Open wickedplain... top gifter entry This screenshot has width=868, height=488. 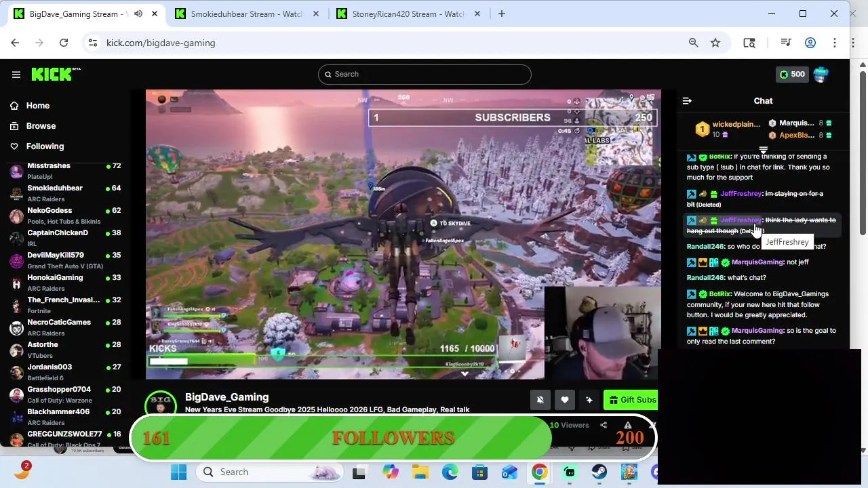click(x=728, y=129)
